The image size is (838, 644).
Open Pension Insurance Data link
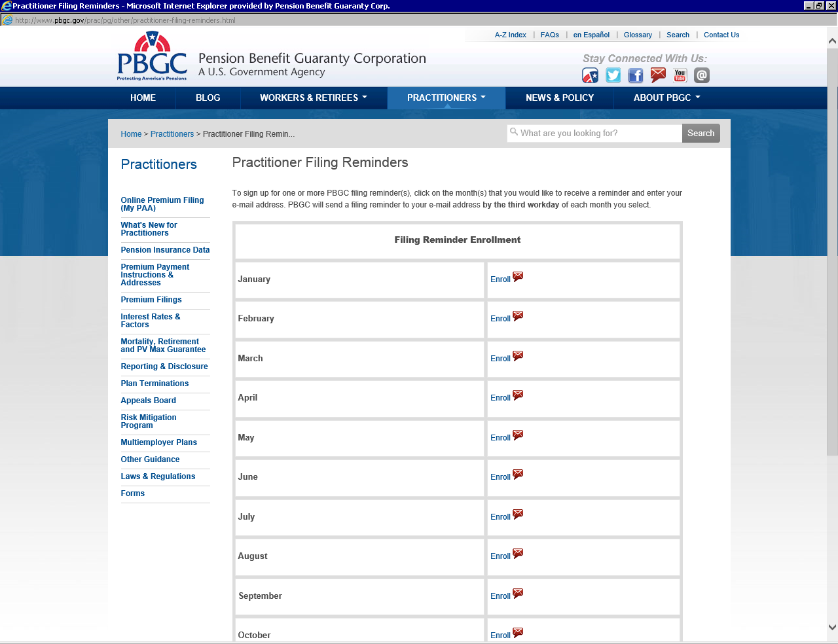click(x=165, y=250)
